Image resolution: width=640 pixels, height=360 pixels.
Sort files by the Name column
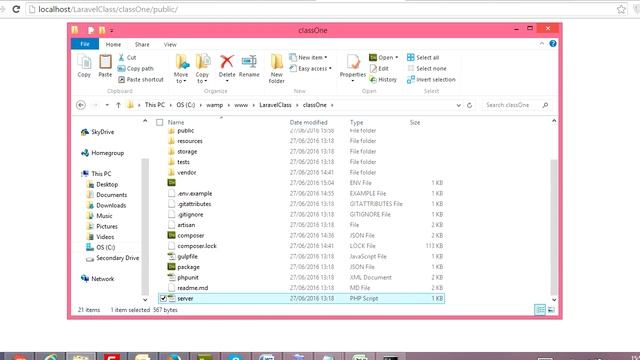pyautogui.click(x=176, y=122)
